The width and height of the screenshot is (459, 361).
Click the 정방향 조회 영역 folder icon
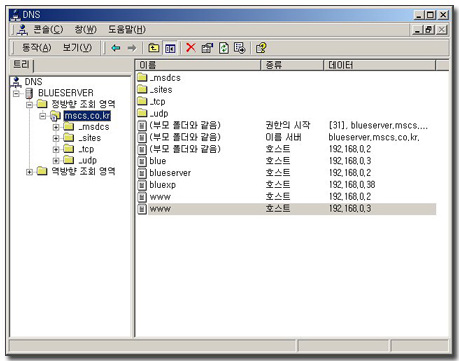click(42, 104)
